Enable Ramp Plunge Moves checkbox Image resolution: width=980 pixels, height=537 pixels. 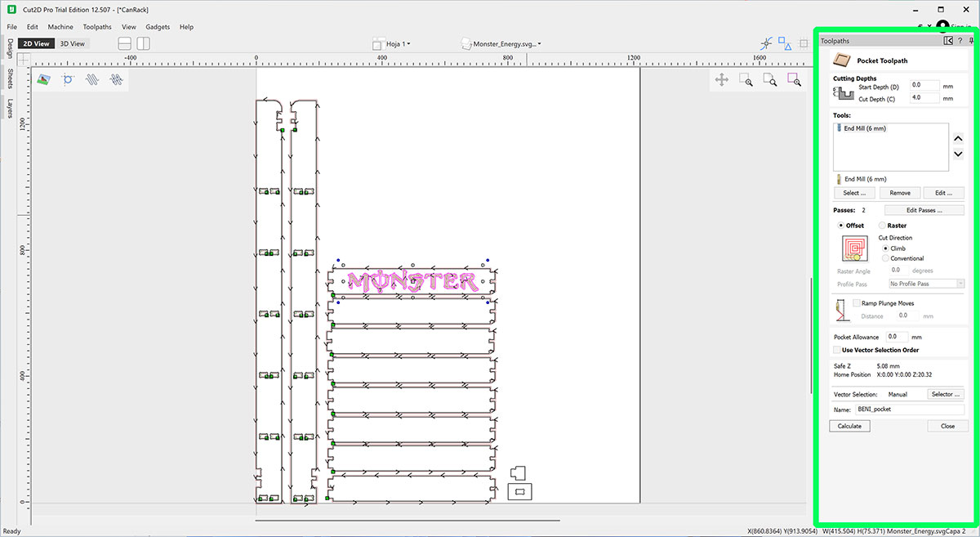[x=856, y=303]
